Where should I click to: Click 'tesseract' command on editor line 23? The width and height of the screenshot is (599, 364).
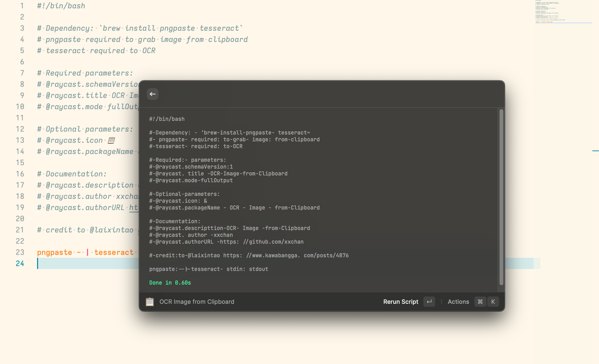(x=114, y=252)
